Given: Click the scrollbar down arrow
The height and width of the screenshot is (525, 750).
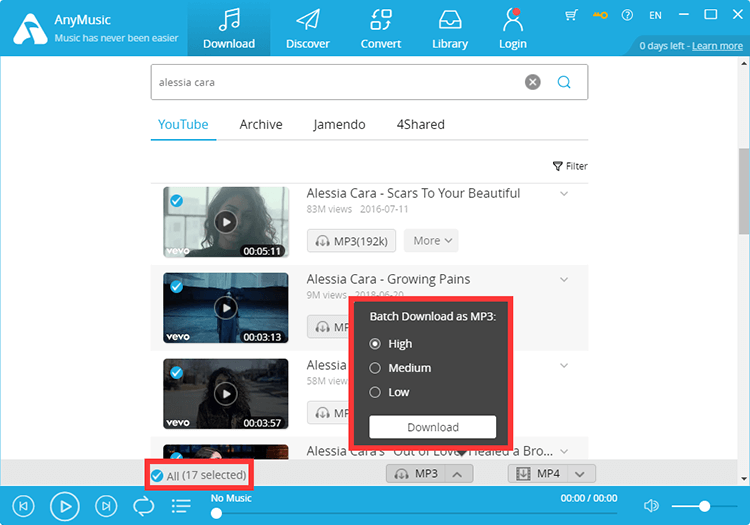Looking at the screenshot, I should click(x=744, y=478).
